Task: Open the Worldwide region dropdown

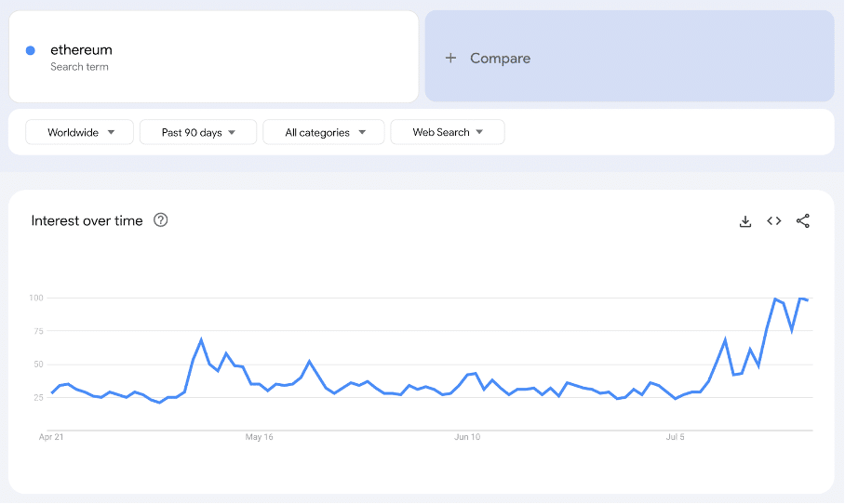Action: tap(80, 132)
